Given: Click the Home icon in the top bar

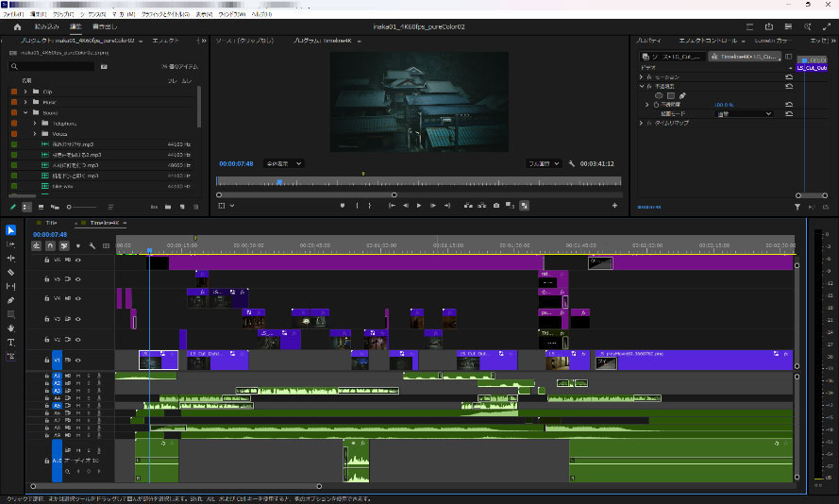Looking at the screenshot, I should (x=17, y=27).
